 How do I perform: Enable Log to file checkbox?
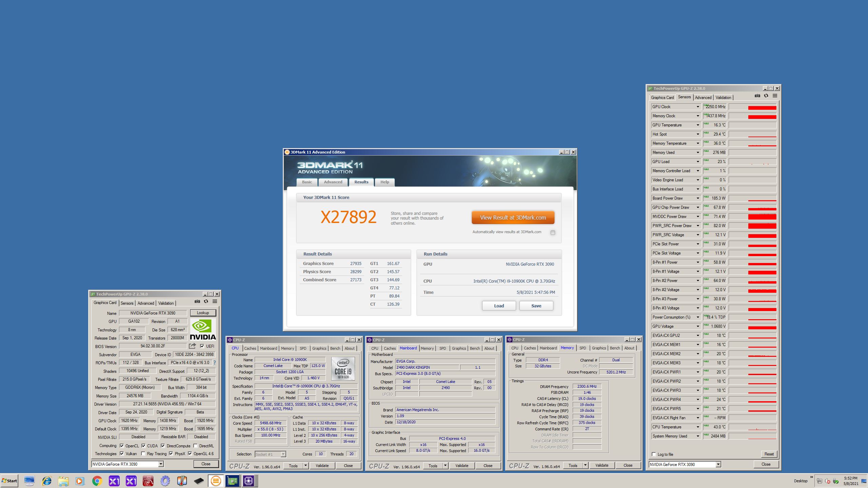tap(654, 454)
